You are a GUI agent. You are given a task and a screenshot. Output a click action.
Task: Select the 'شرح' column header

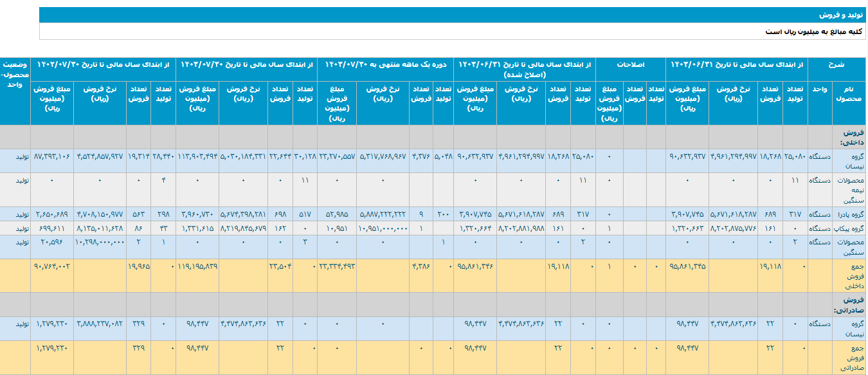pos(837,65)
